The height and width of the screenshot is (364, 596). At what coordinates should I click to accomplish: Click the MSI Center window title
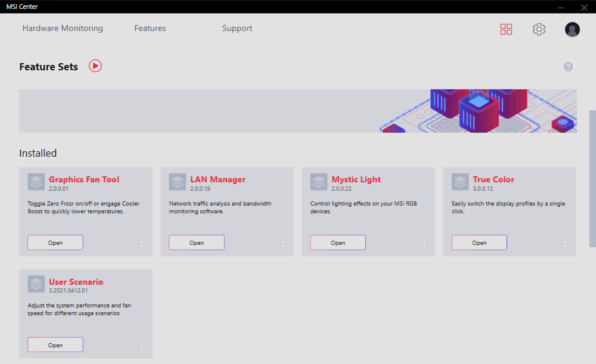22,7
